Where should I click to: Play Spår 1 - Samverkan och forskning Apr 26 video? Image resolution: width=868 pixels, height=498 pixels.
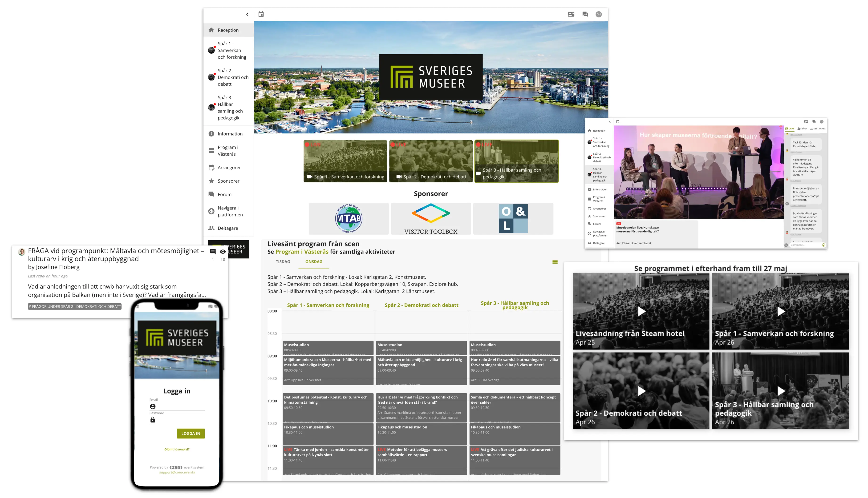coord(780,311)
